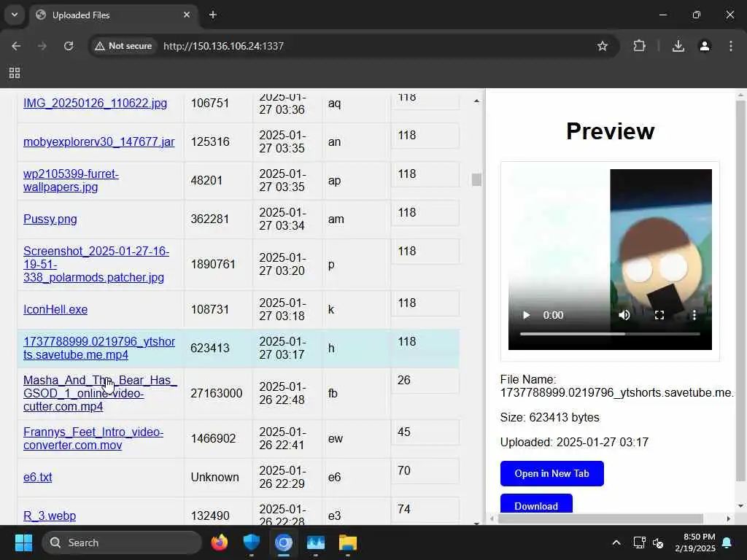
Task: Open e6.txt file link
Action: (38, 477)
